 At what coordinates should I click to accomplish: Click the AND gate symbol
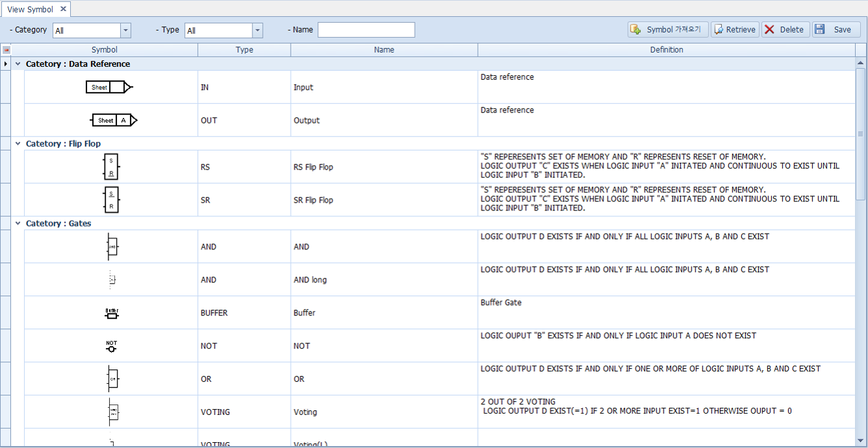[x=110, y=245]
